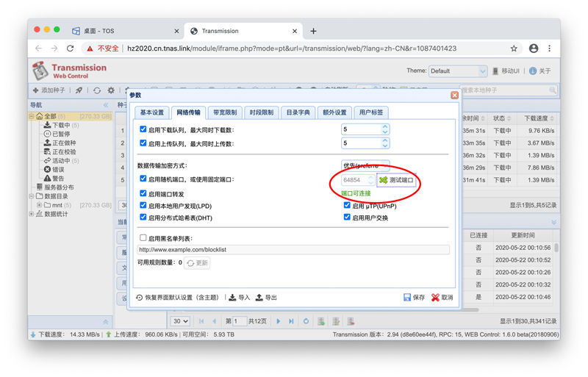Collapse the 全部 tree node toggle

click(x=32, y=116)
